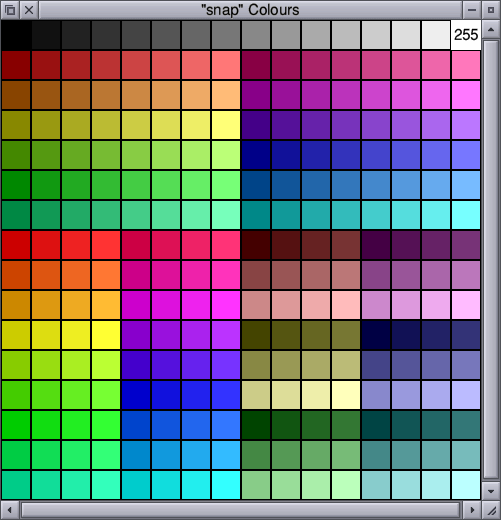Pick the bright magenta swatch left of dusty pink

[x=226, y=305]
